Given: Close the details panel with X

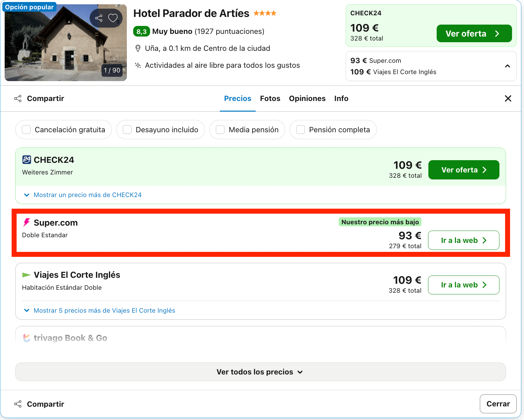Looking at the screenshot, I should point(508,98).
